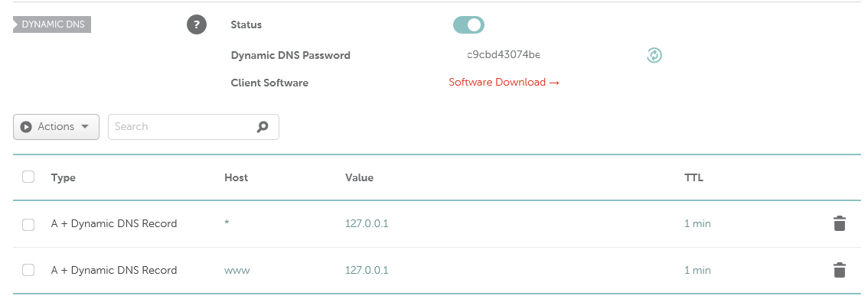The image size is (868, 299).
Task: Change the TTL of the * record
Action: [697, 224]
